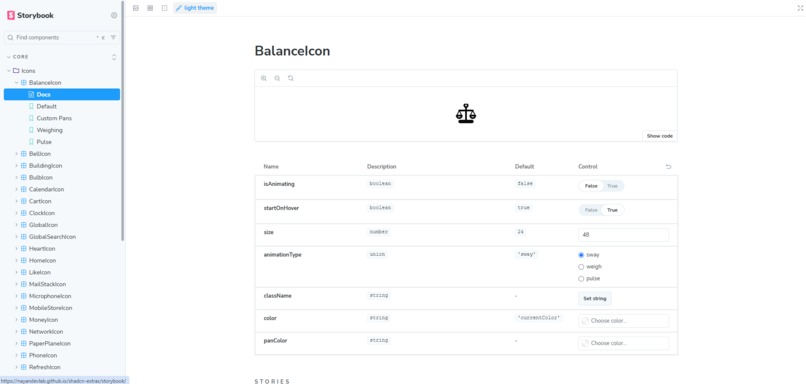This screenshot has height=384, width=806.
Task: Select the pulse animationType radio
Action: pos(590,279)
